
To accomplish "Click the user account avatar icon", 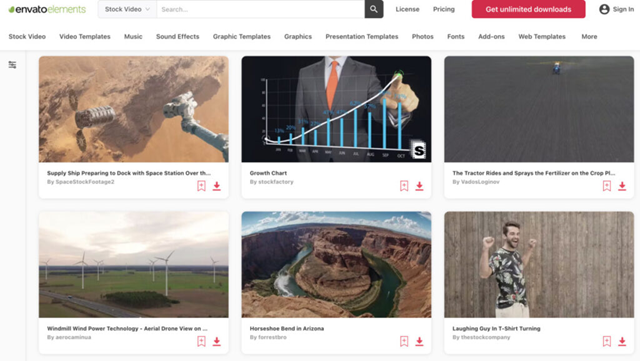I will click(x=604, y=9).
